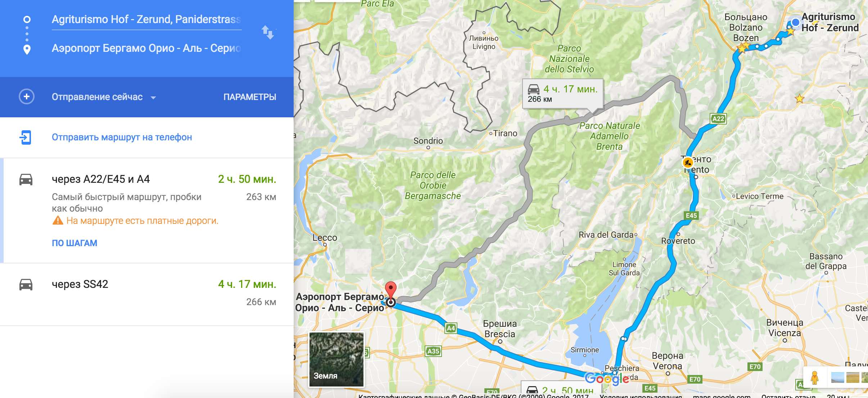Edit the Agriturismo Hof - Zerund origin field

point(146,19)
